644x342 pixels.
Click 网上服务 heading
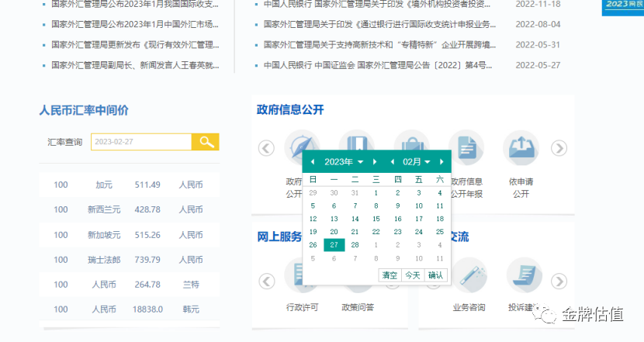279,237
